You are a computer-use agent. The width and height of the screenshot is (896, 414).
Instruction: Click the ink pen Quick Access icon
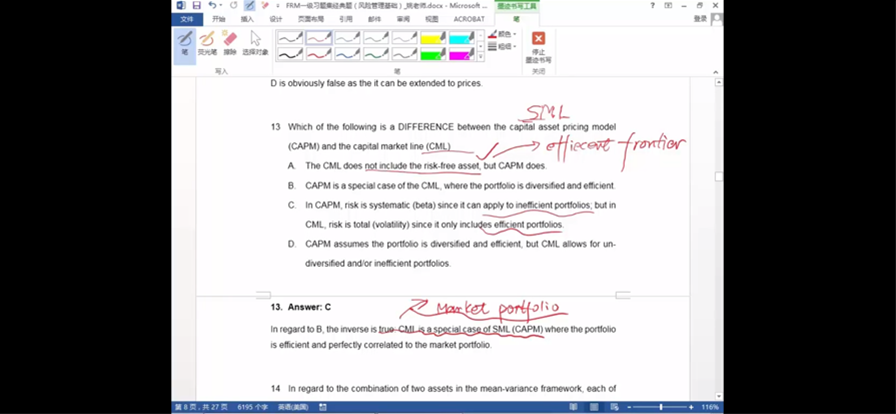point(249,5)
